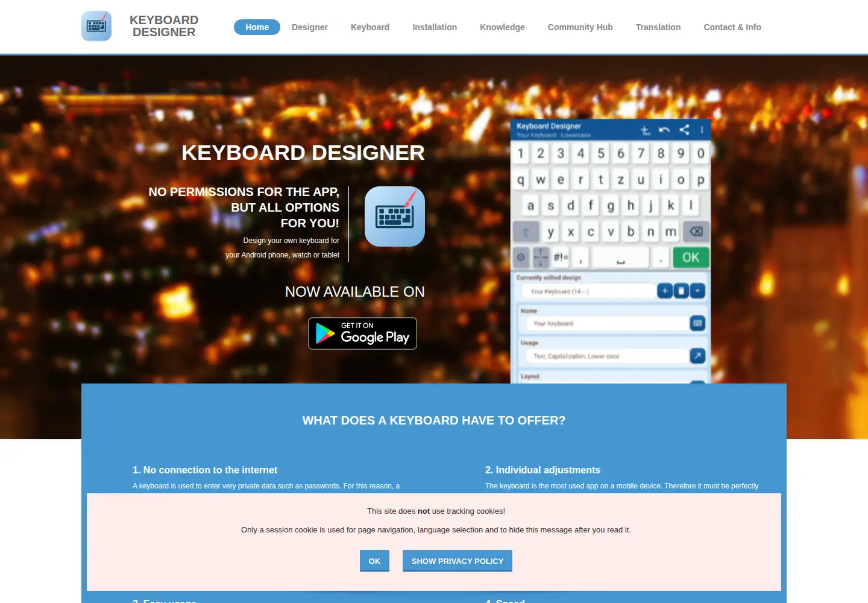Click the space bar key in keyboard preview
Image resolution: width=868 pixels, height=603 pixels.
tap(620, 257)
